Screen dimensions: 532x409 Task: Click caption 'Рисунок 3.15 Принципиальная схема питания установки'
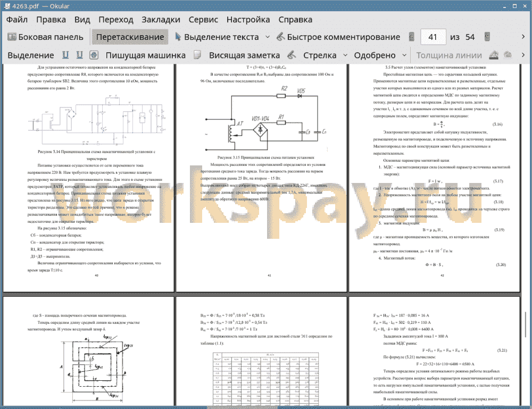[265, 157]
